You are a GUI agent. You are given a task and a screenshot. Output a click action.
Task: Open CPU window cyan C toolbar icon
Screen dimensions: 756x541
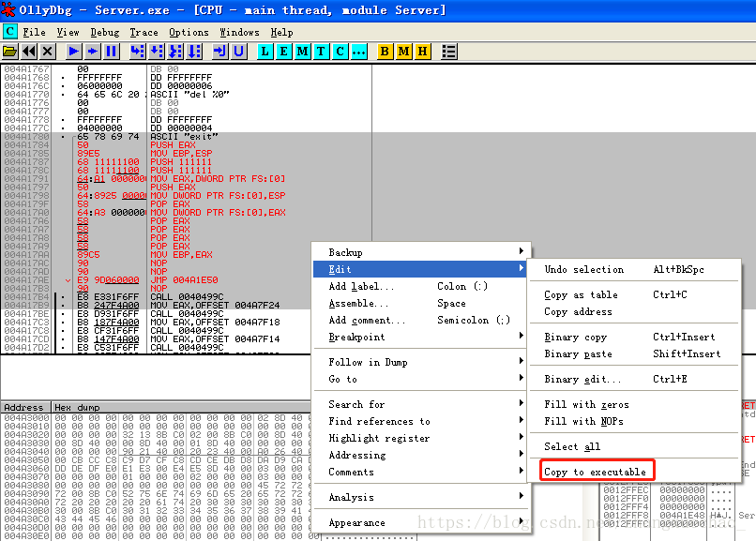click(340, 51)
